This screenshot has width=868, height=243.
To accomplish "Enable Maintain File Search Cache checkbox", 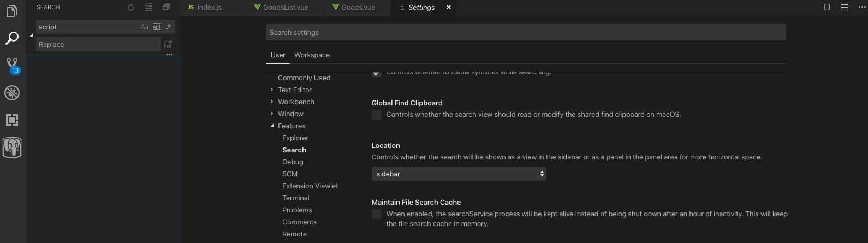I will pos(377,214).
